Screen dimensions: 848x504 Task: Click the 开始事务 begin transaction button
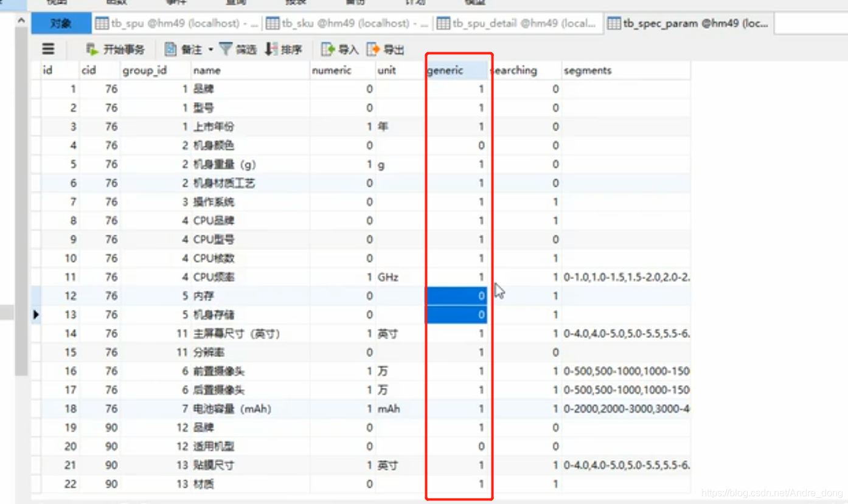(x=116, y=49)
